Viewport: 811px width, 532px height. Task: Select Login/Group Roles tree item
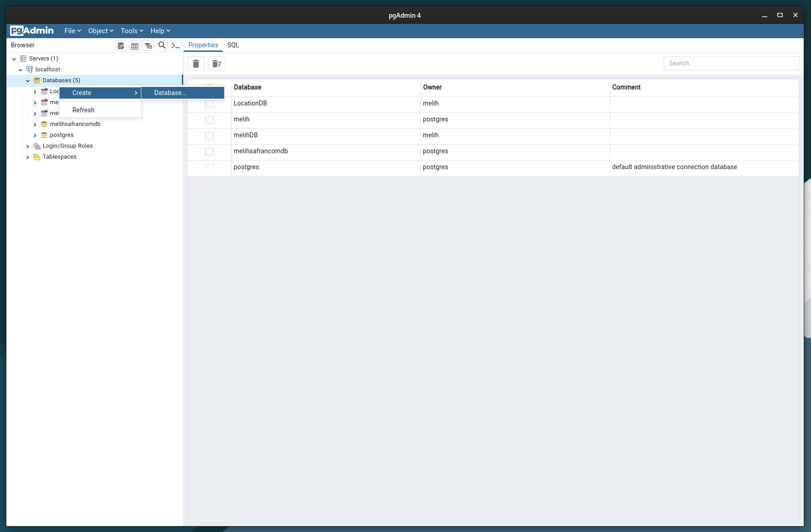coord(68,146)
